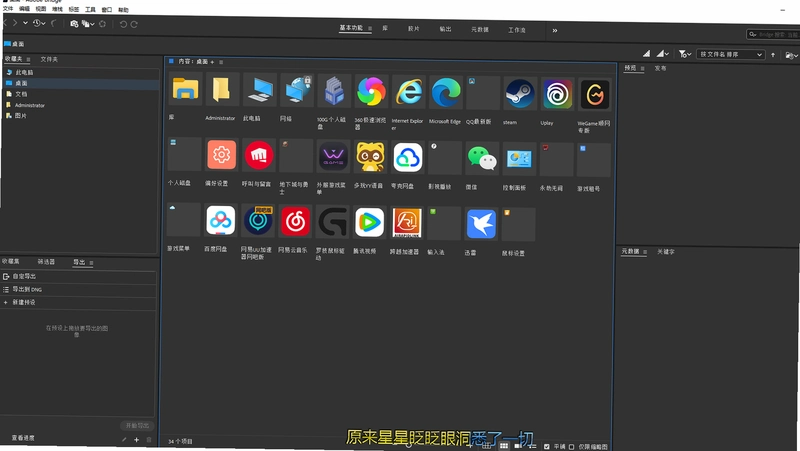Select the Internet Explorer thumbnail
800x451 pixels.
click(408, 92)
